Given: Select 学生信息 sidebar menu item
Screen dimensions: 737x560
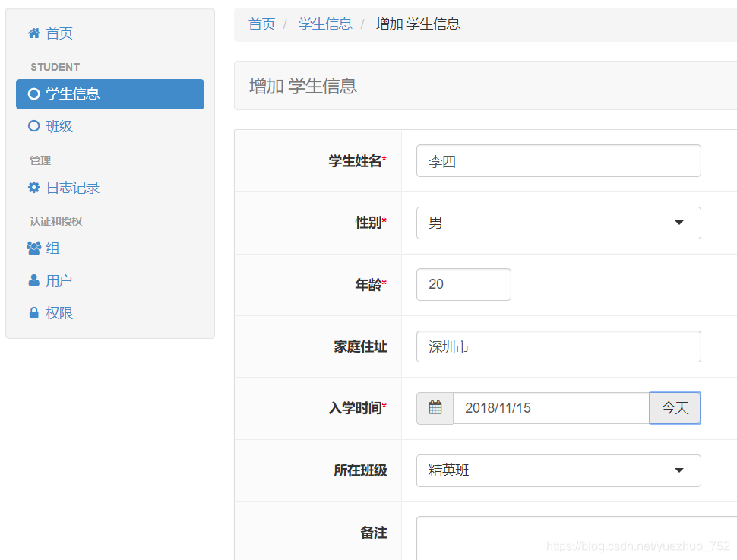Looking at the screenshot, I should 110,94.
